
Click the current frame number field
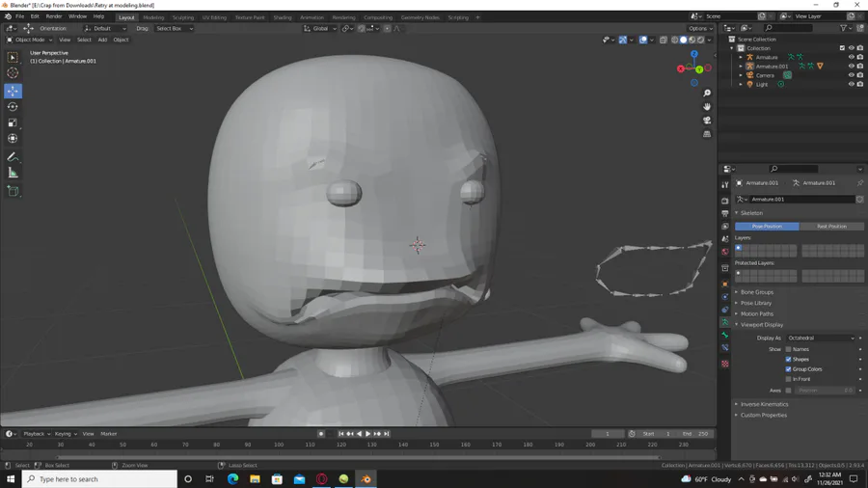[608, 434]
